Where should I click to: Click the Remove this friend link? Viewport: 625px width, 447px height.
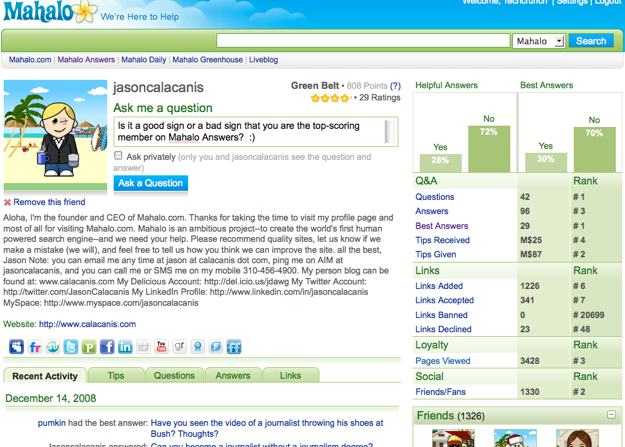49,202
